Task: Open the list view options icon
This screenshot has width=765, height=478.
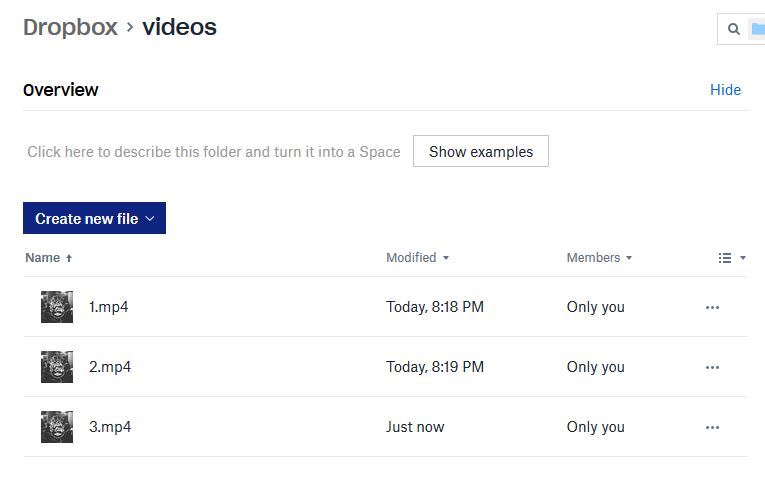Action: tap(731, 258)
